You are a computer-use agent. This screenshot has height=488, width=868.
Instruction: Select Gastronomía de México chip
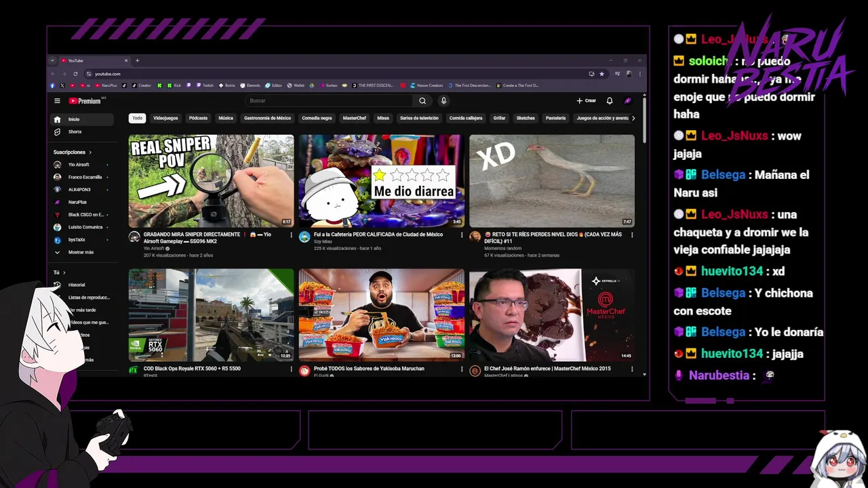[267, 118]
